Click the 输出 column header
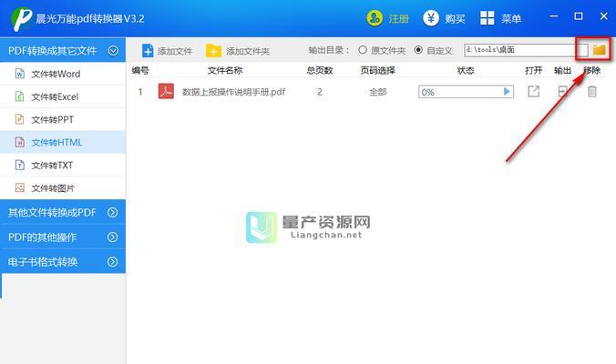This screenshot has width=616, height=364. 562,71
